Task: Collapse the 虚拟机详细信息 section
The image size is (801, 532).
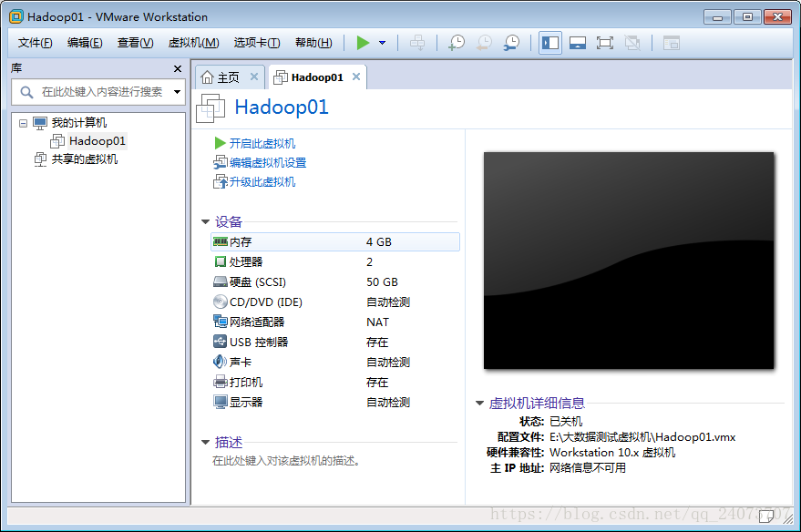Action: tap(479, 404)
